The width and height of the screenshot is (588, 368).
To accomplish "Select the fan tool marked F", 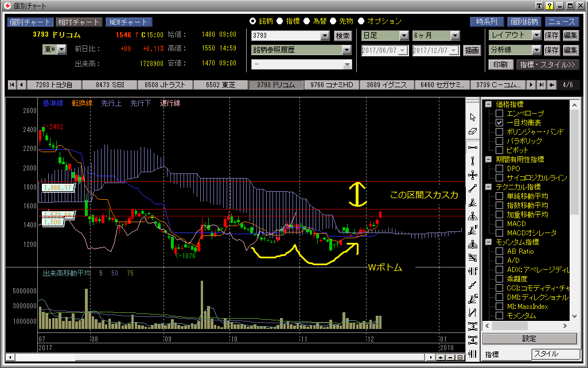I will (473, 230).
